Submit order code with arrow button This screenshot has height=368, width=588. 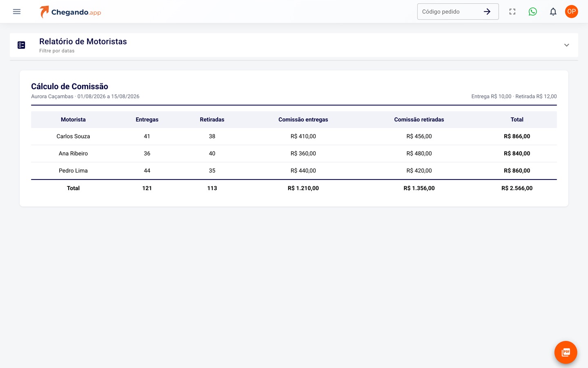[x=487, y=11]
